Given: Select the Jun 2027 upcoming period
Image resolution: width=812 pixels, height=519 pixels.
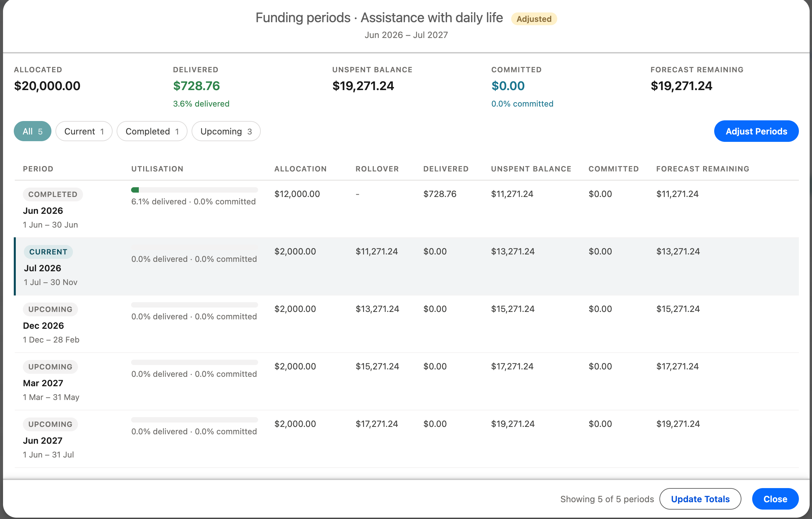Looking at the screenshot, I should click(x=406, y=439).
